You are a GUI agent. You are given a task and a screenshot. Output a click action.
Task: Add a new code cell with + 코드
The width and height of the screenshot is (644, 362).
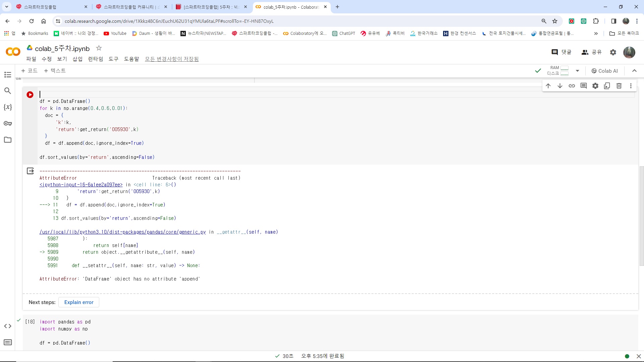[29, 71]
